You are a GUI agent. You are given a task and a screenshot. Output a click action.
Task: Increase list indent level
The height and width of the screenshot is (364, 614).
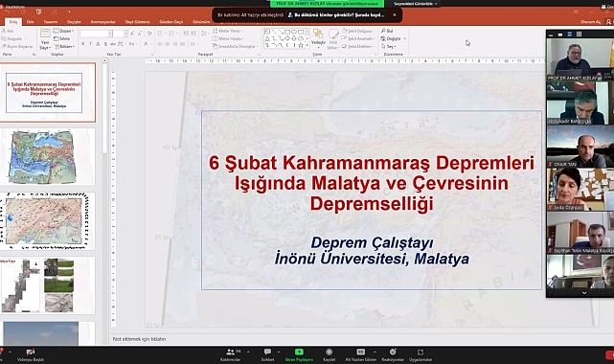tap(193, 34)
